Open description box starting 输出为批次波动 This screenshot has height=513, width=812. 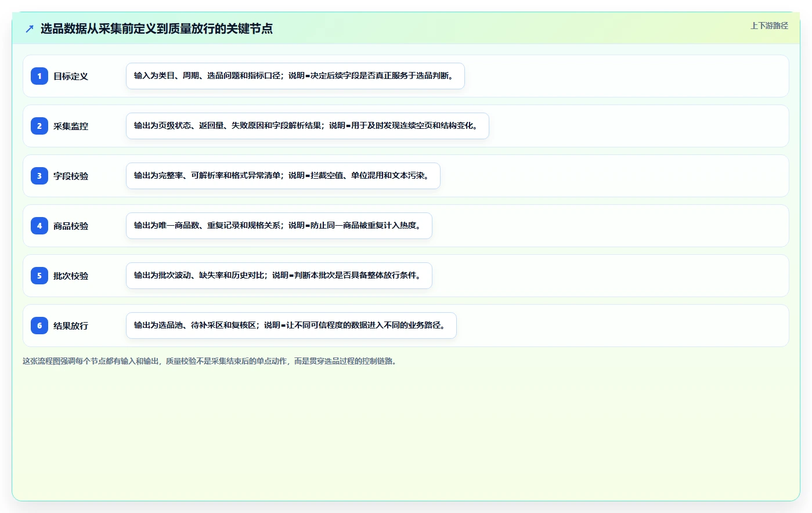point(279,276)
